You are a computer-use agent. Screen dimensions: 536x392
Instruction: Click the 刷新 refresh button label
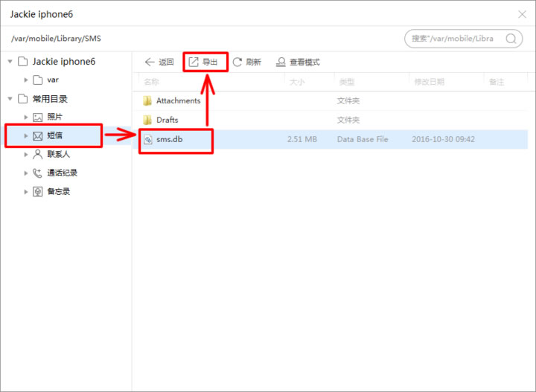tap(254, 62)
